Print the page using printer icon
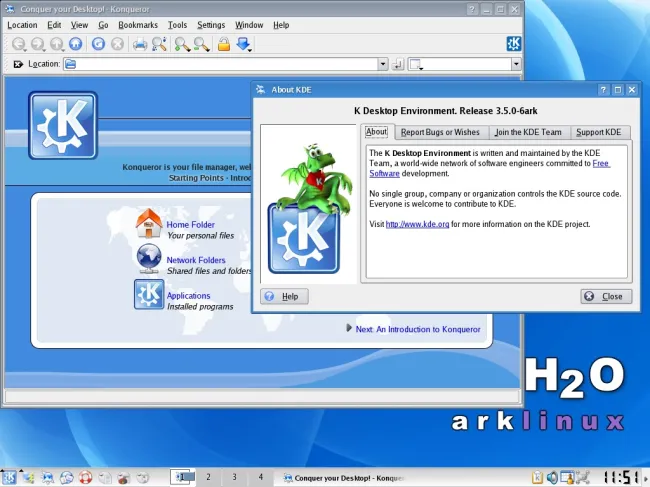The width and height of the screenshot is (650, 487). (140, 44)
